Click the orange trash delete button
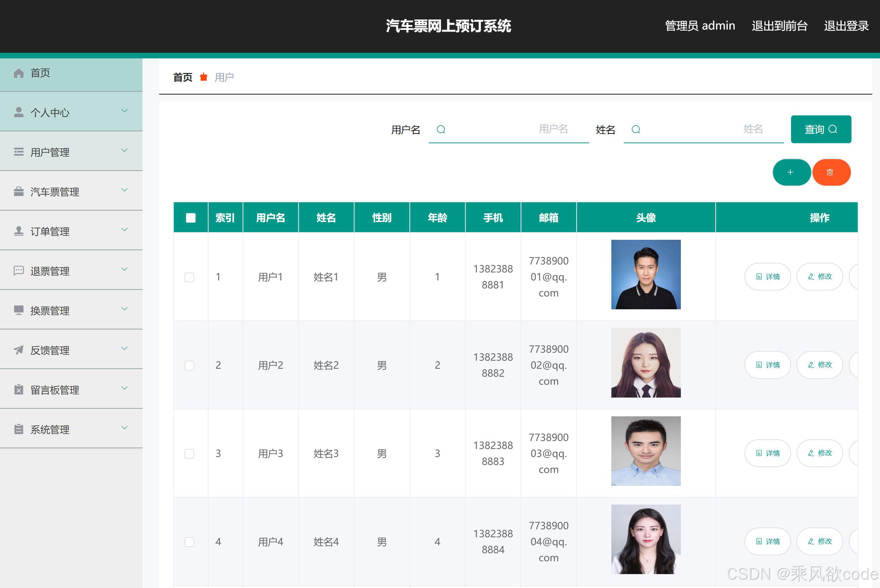 click(831, 172)
